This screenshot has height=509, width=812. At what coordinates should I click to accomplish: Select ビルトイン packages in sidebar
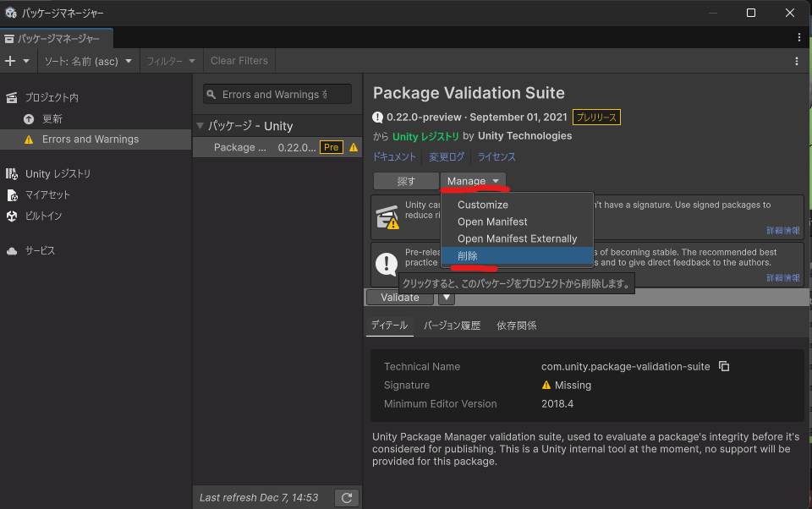[43, 216]
